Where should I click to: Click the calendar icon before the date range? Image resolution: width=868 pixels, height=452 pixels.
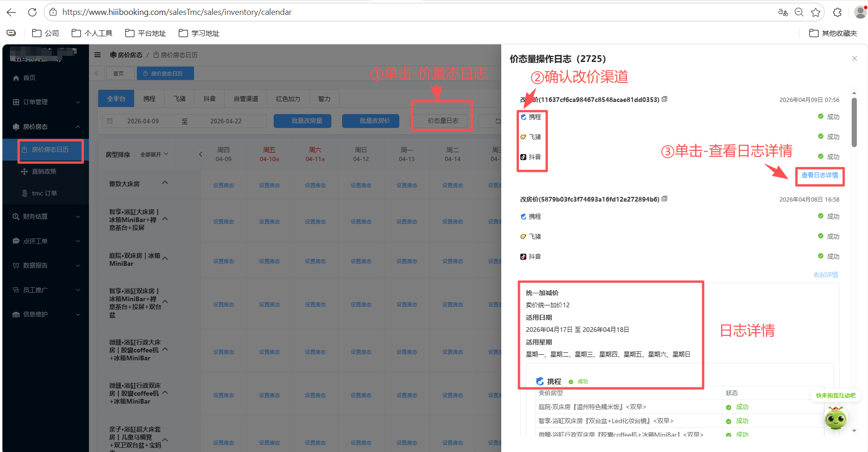coord(110,121)
